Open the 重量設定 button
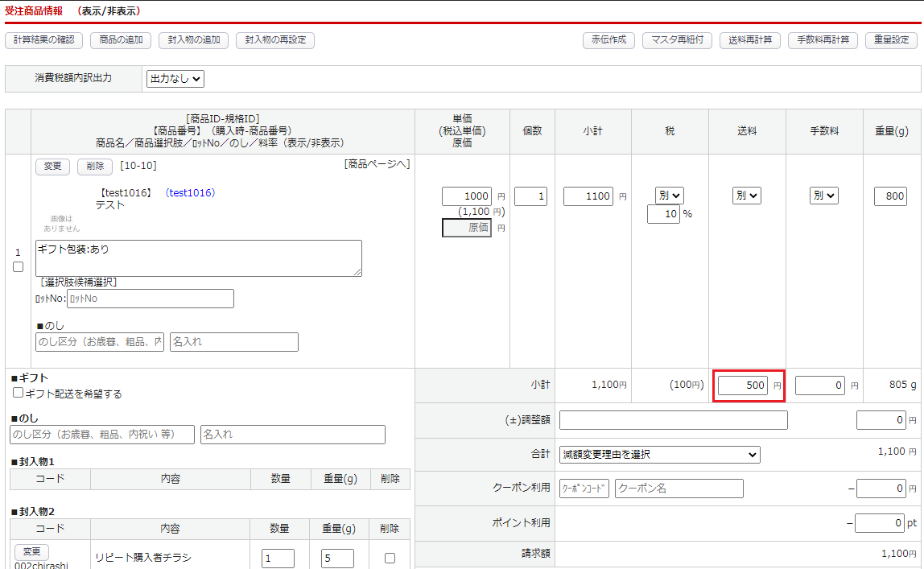 [x=891, y=40]
